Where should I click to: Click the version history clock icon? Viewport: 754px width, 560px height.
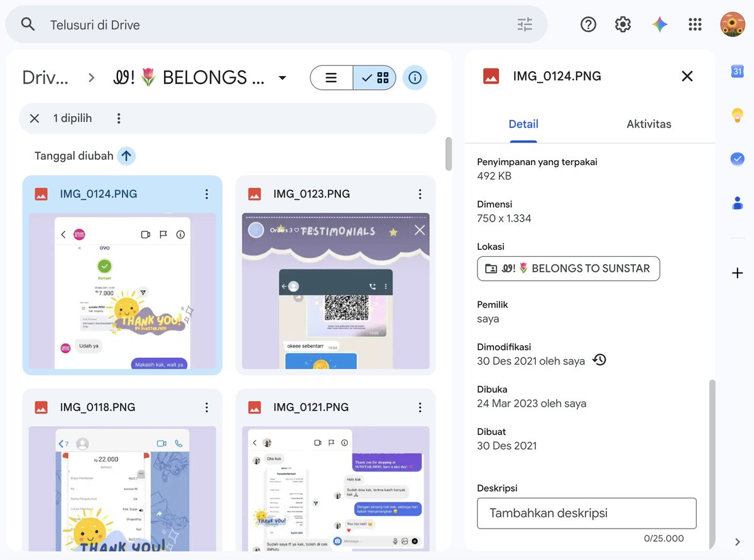click(x=600, y=360)
